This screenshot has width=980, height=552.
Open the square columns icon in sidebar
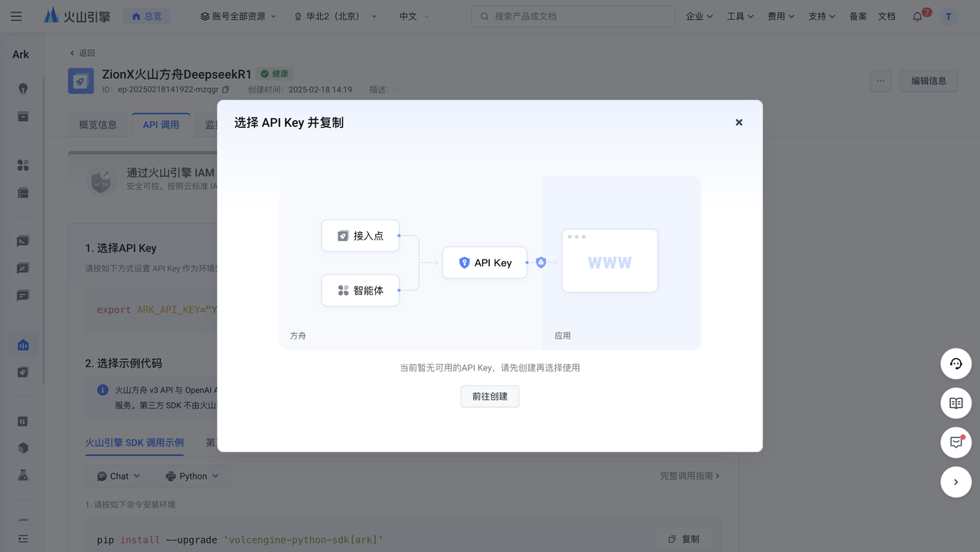pos(23,421)
